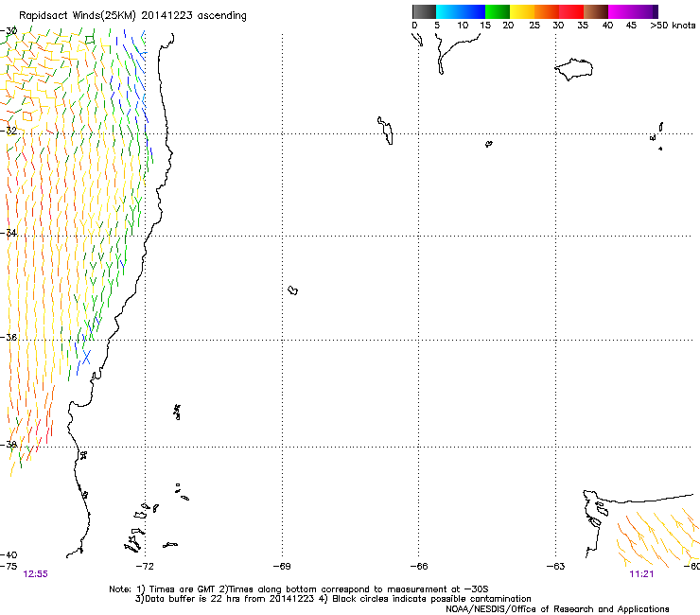Click the longitude label -72
Screen dimensions: 700x615
pyautogui.click(x=145, y=567)
